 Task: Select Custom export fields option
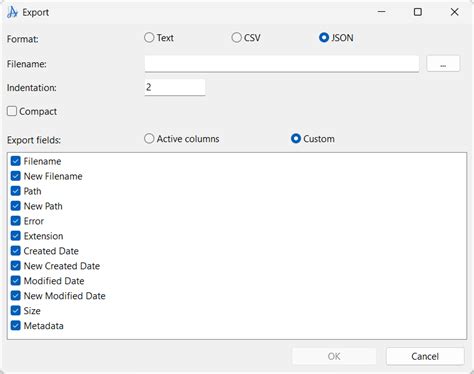pyautogui.click(x=296, y=138)
